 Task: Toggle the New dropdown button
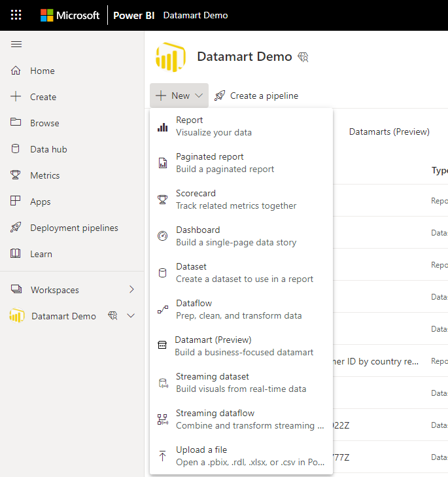(x=179, y=96)
